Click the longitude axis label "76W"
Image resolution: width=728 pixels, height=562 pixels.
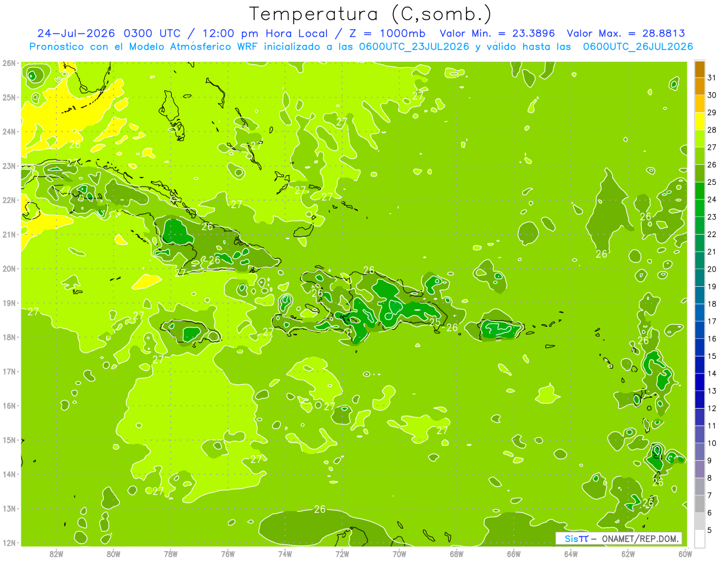coord(228,554)
